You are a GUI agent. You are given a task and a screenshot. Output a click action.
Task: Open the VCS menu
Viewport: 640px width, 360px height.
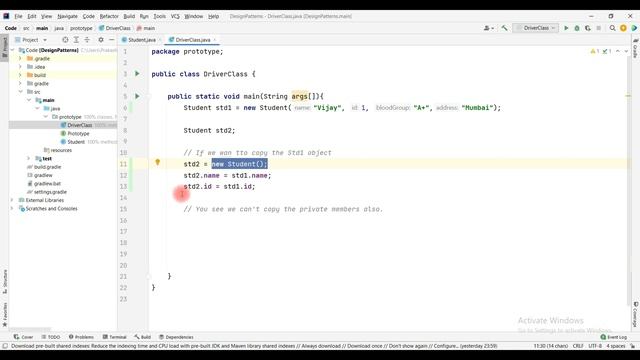(x=175, y=16)
